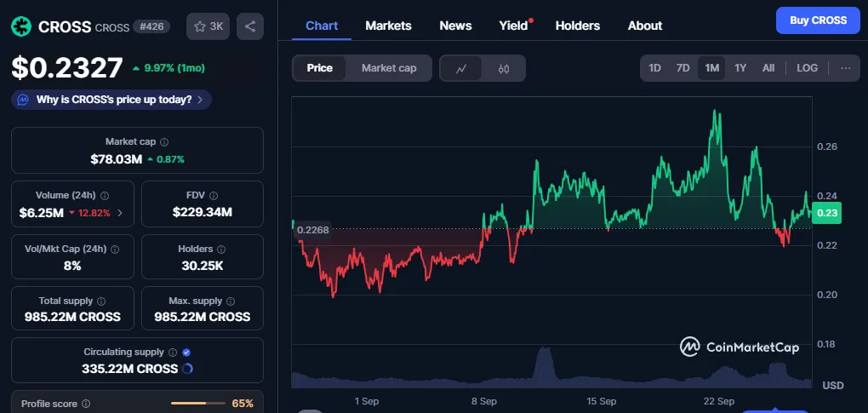Open the Markets tab
Viewport: 868px width, 413px height.
pos(388,26)
